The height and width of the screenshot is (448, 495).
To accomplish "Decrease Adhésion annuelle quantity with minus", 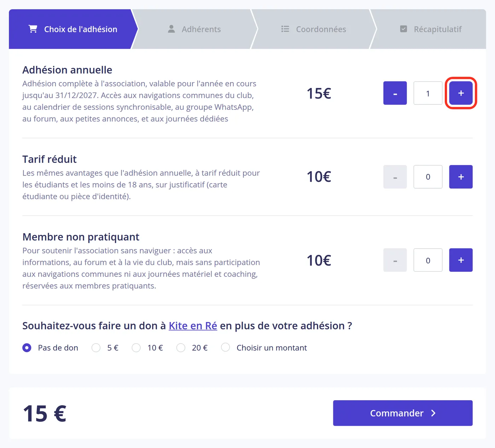I will point(395,93).
